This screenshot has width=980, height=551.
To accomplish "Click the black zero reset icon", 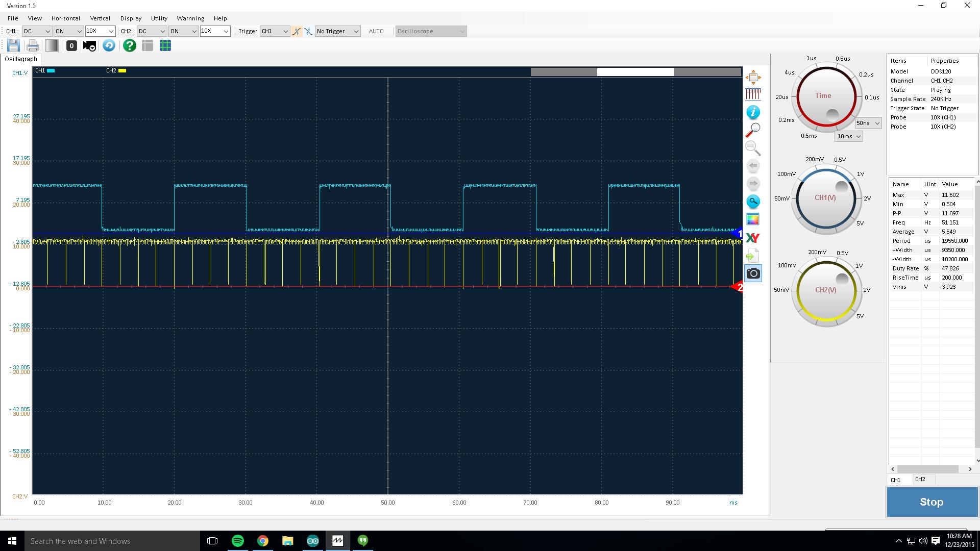I will (x=71, y=46).
